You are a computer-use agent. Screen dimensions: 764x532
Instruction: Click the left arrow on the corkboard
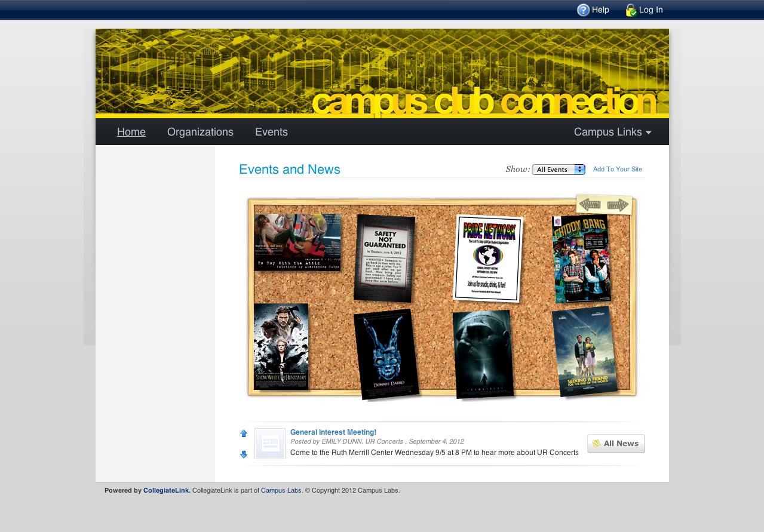[590, 205]
